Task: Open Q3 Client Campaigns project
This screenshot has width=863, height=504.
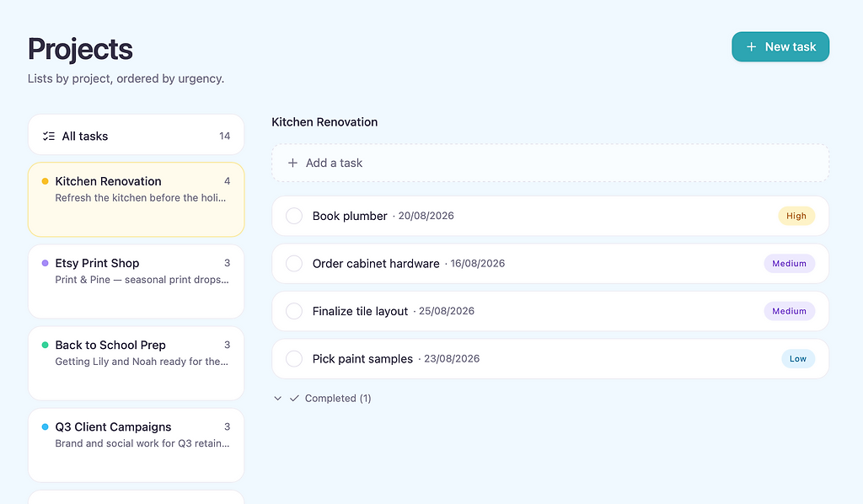Action: (x=136, y=445)
